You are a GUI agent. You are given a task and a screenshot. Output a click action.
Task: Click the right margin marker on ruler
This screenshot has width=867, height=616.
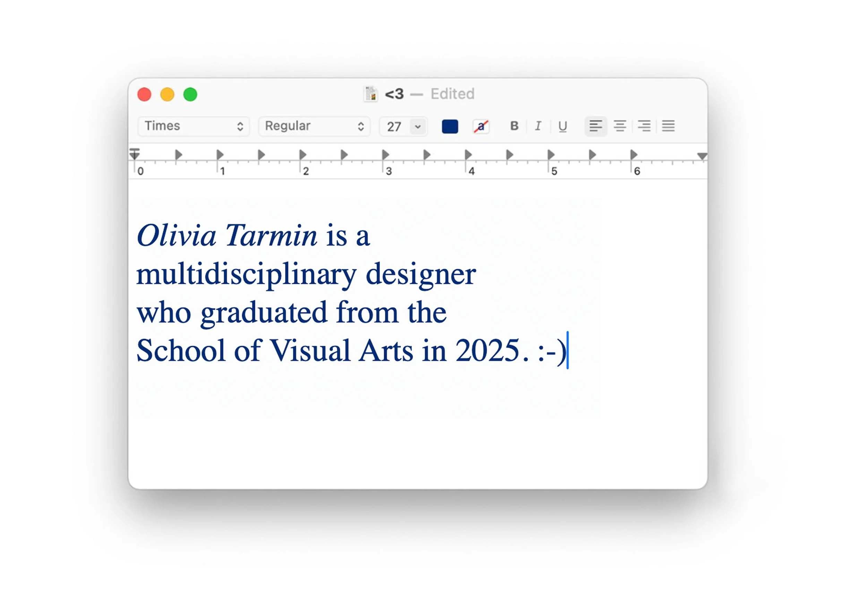coord(702,156)
